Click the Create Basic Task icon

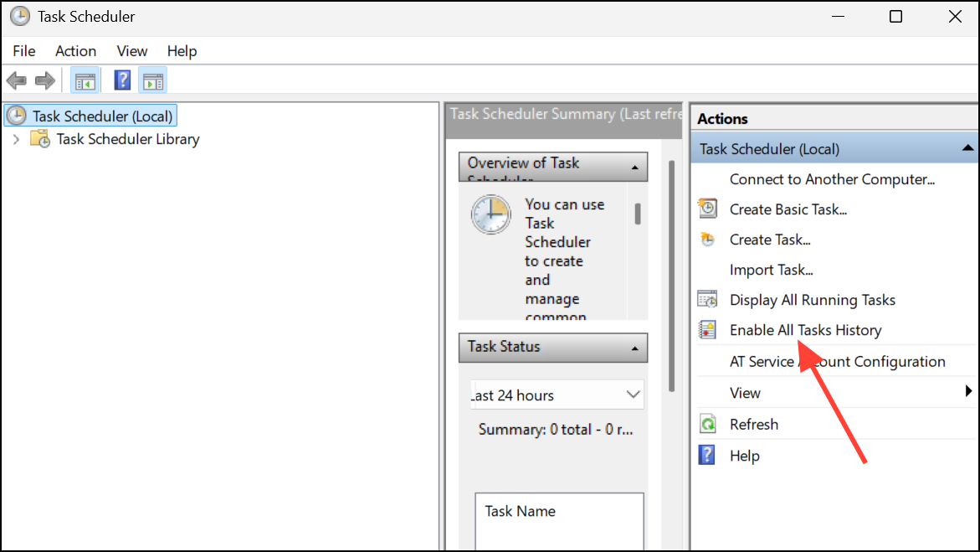[x=708, y=209]
